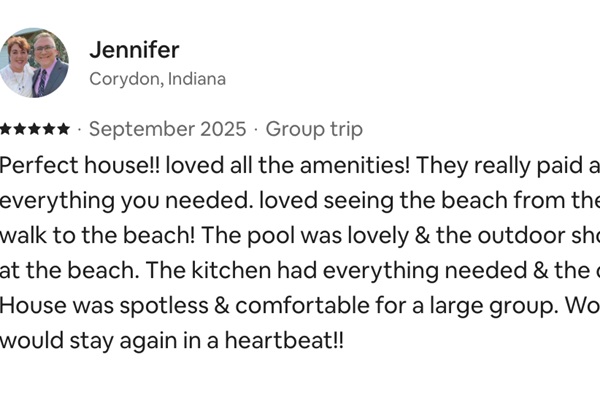The width and height of the screenshot is (600, 400).
Task: Click the fourth rating star
Action: coord(49,129)
